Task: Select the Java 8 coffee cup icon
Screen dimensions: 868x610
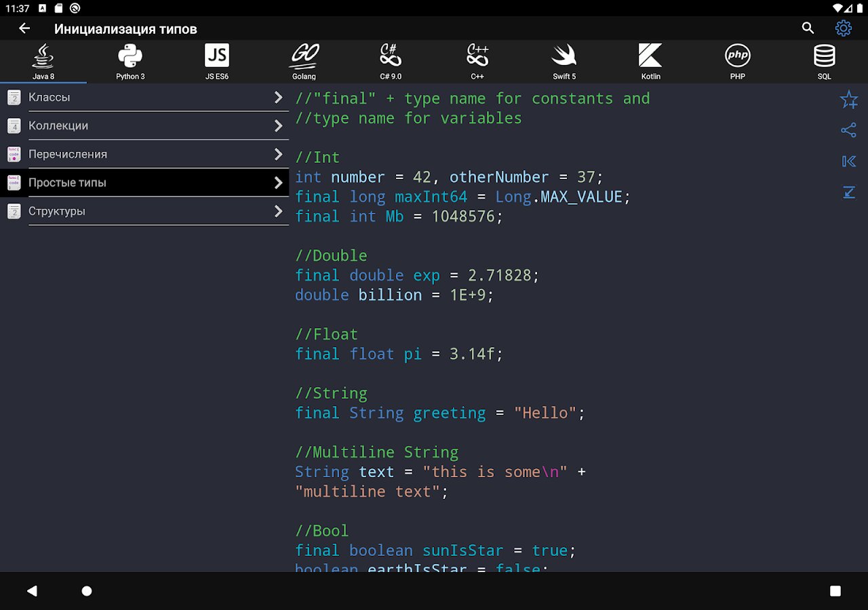Action: click(43, 56)
